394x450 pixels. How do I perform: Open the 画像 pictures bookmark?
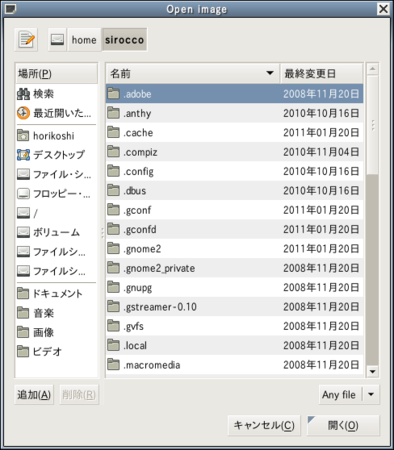click(57, 332)
